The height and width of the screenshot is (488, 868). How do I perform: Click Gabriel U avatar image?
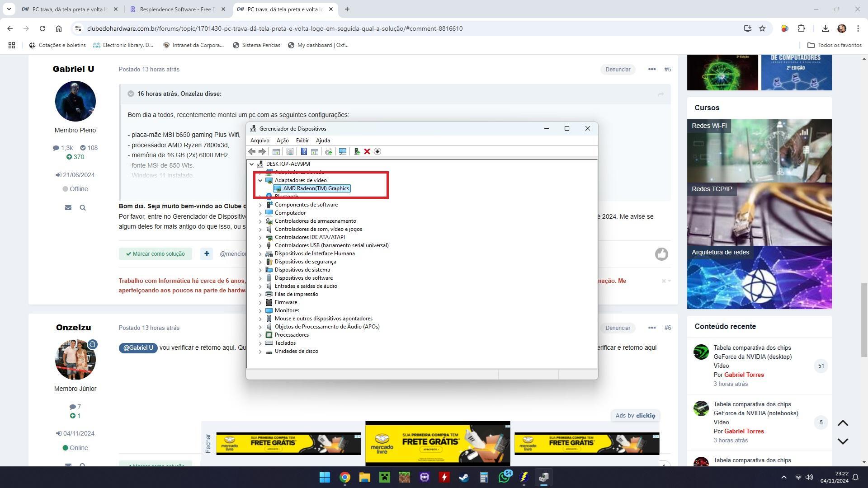(75, 101)
